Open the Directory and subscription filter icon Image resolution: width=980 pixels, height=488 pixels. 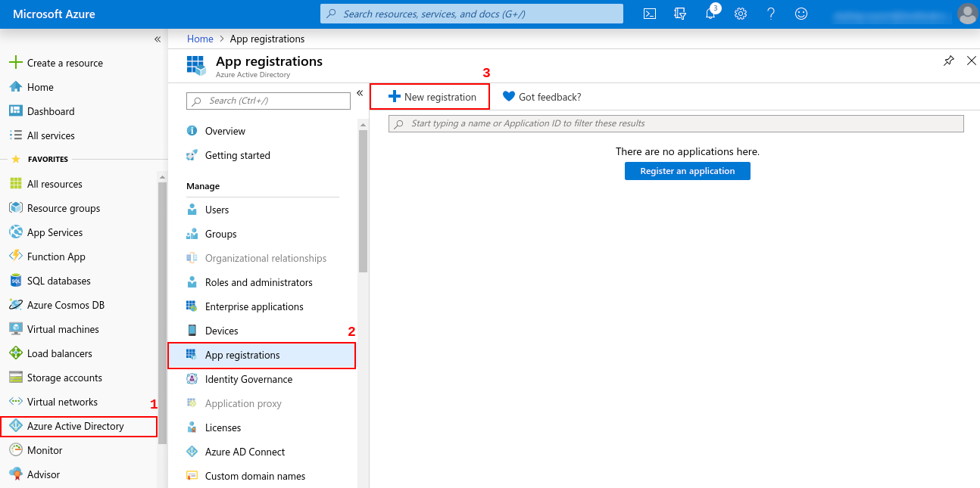click(679, 14)
